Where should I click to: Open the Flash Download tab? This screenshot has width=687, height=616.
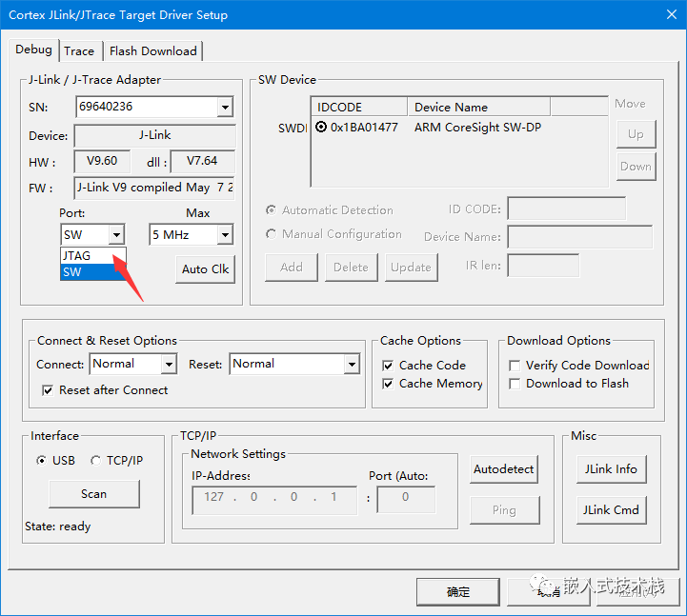[x=152, y=51]
